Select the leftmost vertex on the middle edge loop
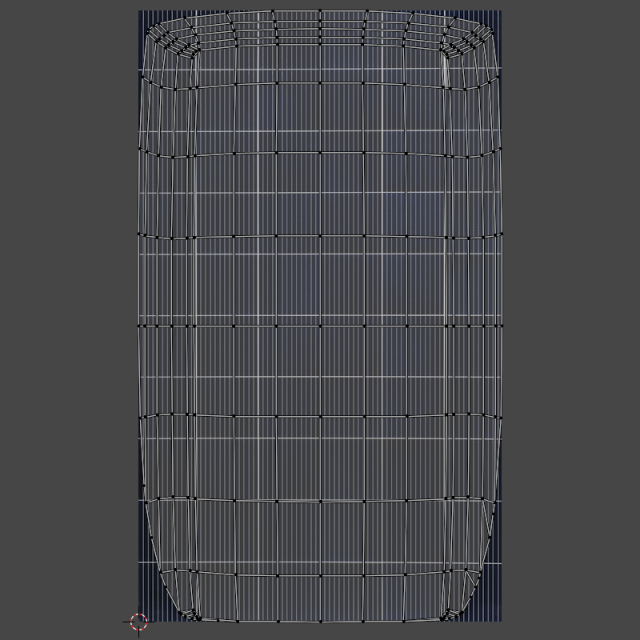The height and width of the screenshot is (640, 640). 139,325
